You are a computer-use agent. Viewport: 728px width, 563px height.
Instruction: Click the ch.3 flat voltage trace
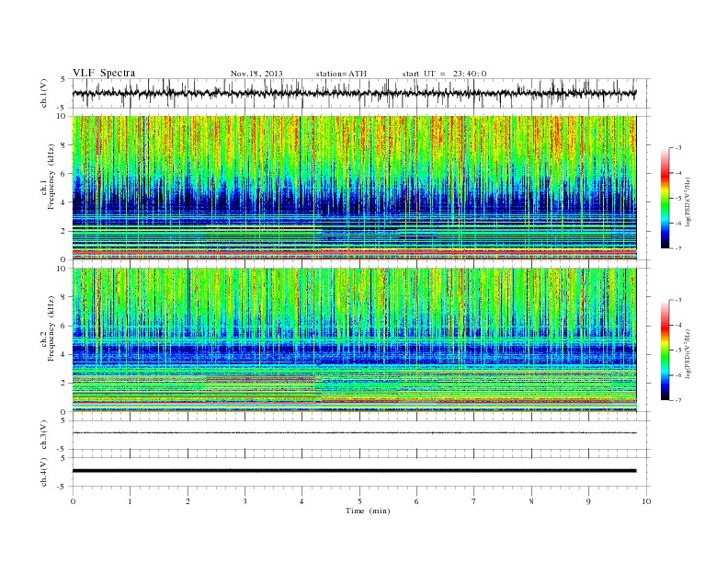pos(354,433)
